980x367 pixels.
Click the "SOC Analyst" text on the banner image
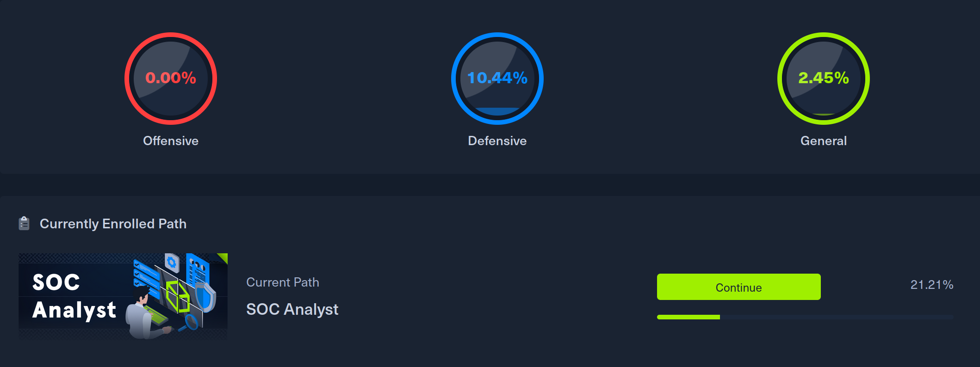(74, 296)
